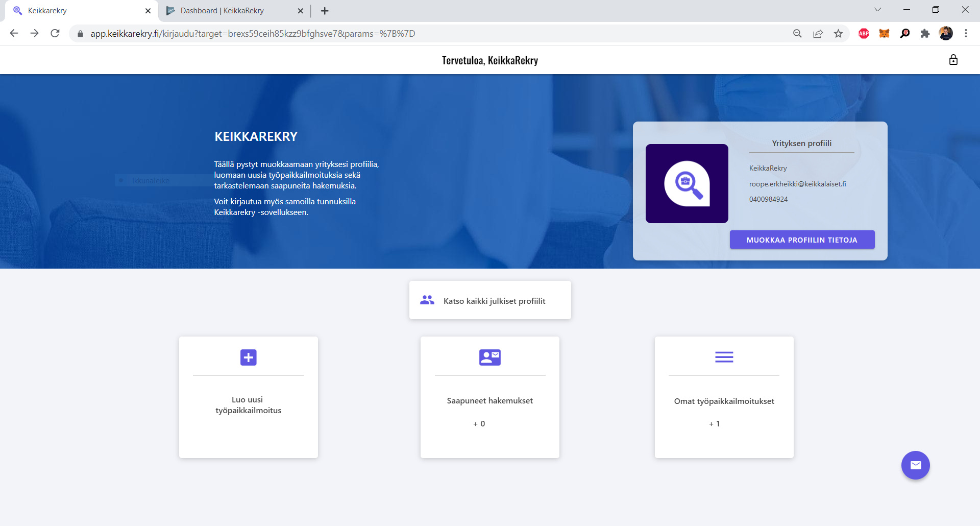980x526 pixels.
Task: Bookmark this page with the star icon
Action: point(838,34)
